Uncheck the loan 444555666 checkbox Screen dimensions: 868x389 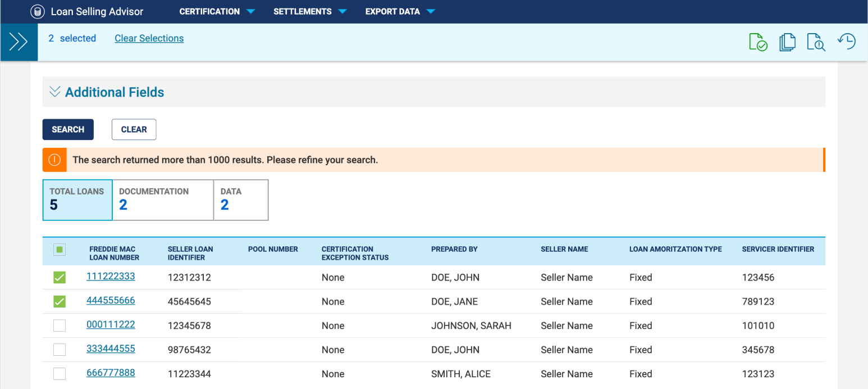click(x=60, y=301)
